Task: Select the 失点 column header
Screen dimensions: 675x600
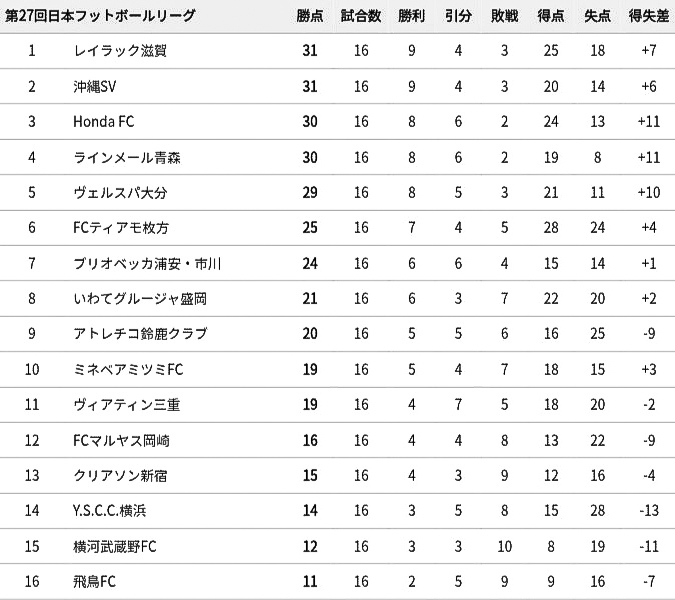Action: pyautogui.click(x=597, y=16)
